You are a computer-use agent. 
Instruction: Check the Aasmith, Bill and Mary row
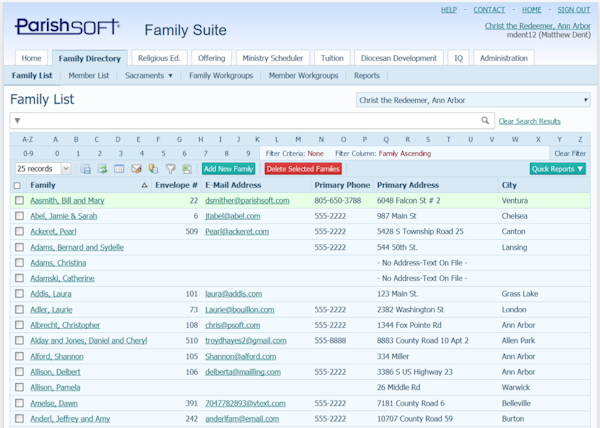point(19,200)
